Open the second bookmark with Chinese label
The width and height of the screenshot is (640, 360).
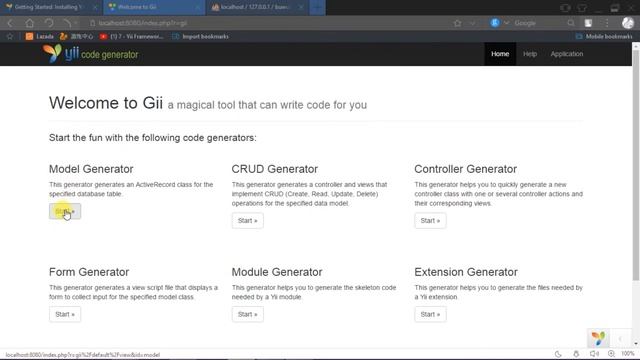pyautogui.click(x=76, y=36)
